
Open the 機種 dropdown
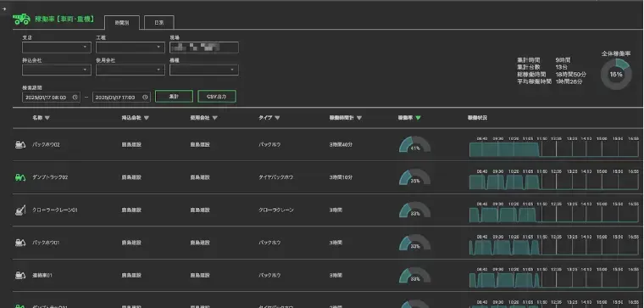coord(203,70)
